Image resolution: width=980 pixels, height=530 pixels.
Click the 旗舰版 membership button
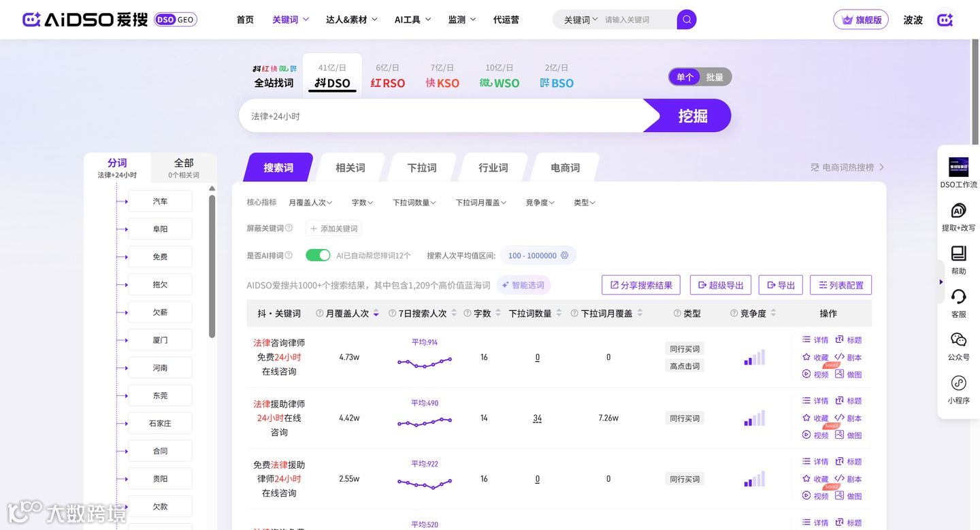pos(861,20)
